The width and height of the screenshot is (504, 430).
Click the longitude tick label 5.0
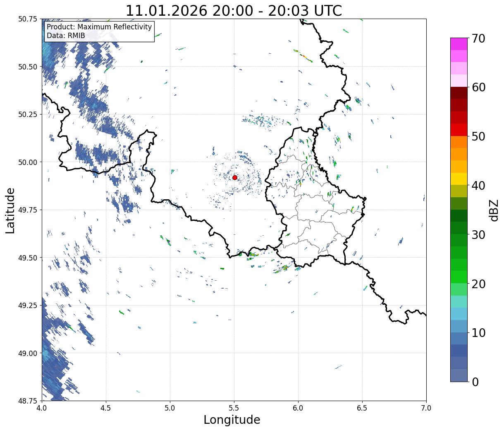pos(170,408)
